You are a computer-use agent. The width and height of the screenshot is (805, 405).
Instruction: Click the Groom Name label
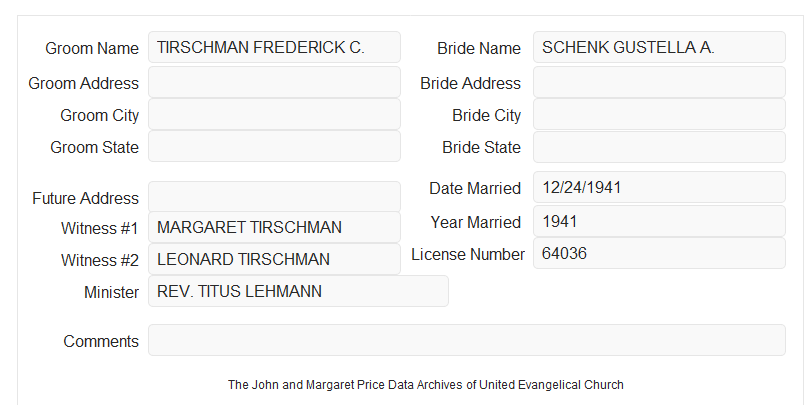(x=92, y=48)
